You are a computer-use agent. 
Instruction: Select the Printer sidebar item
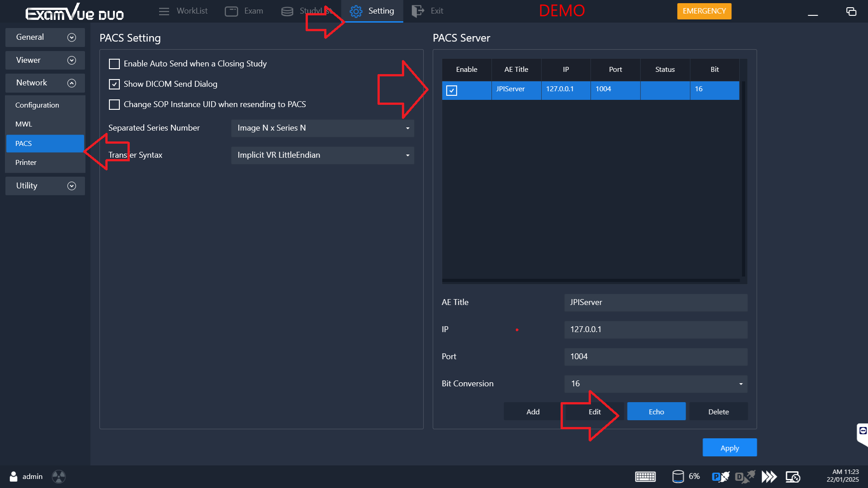pyautogui.click(x=26, y=163)
